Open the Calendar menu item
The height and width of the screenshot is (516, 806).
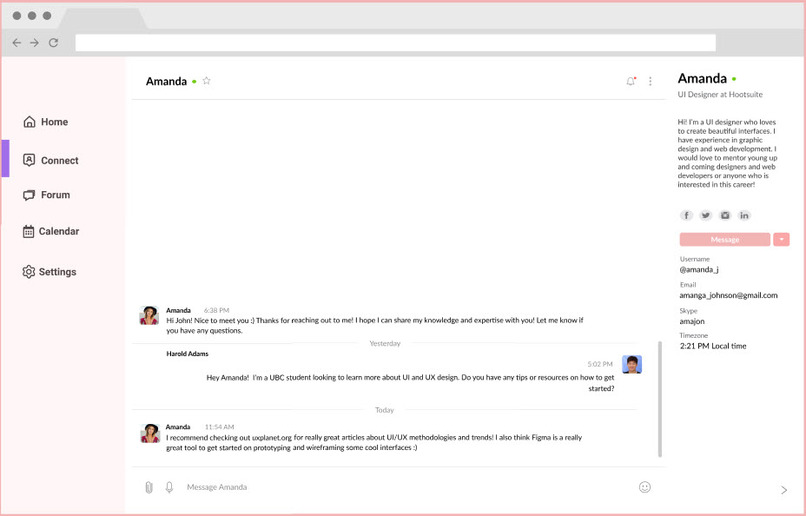coord(51,231)
